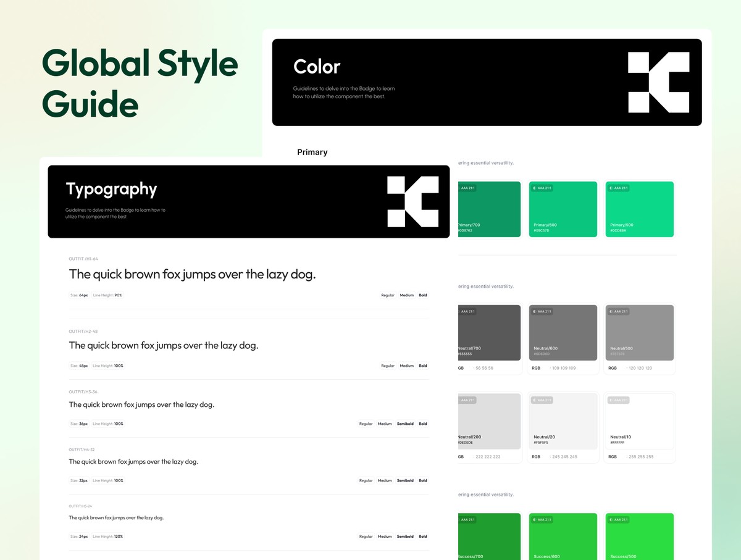Click the H1 sample sentence text
This screenshot has height=560, width=741.
(x=192, y=274)
